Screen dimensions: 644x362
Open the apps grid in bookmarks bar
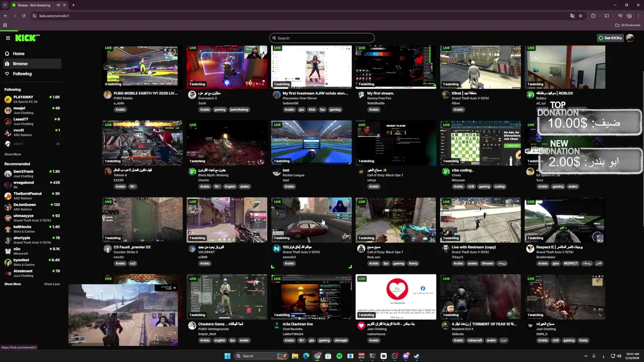click(5, 25)
